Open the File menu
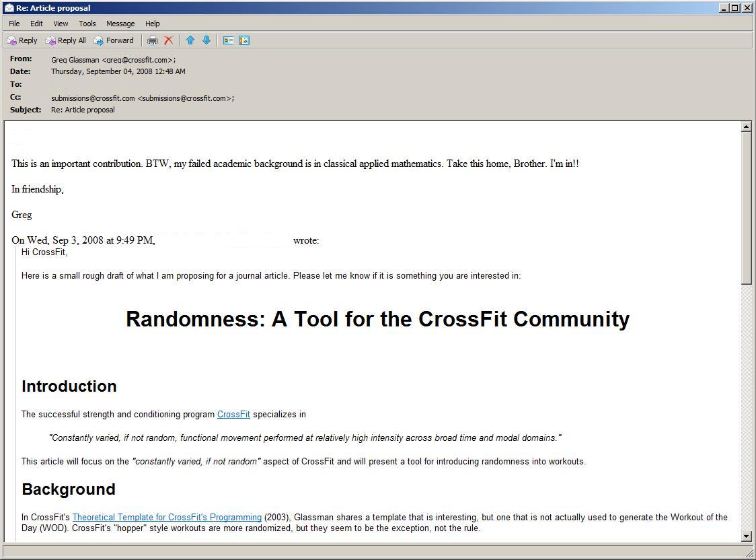Viewport: 756px width, 560px height. 15,24
